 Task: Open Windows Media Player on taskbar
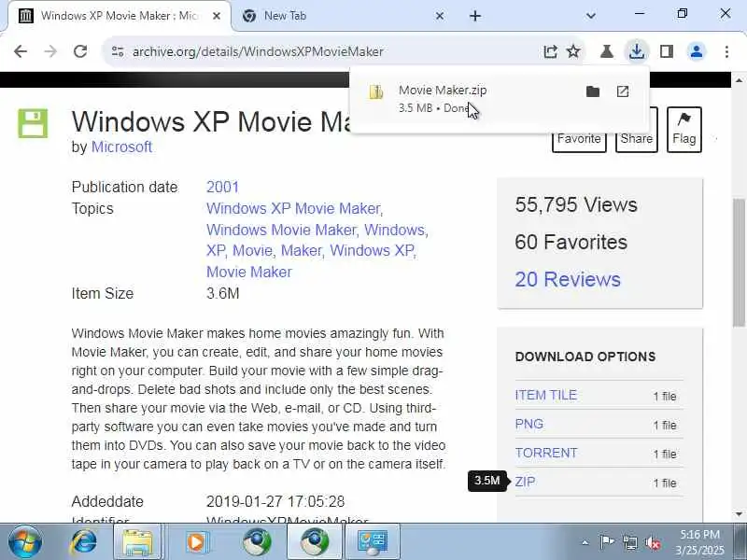pyautogui.click(x=196, y=542)
